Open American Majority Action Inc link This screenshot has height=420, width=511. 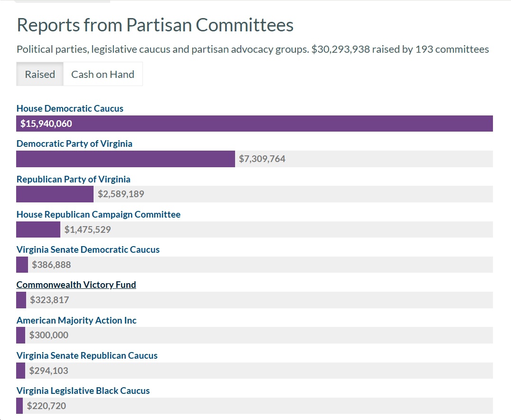point(76,320)
